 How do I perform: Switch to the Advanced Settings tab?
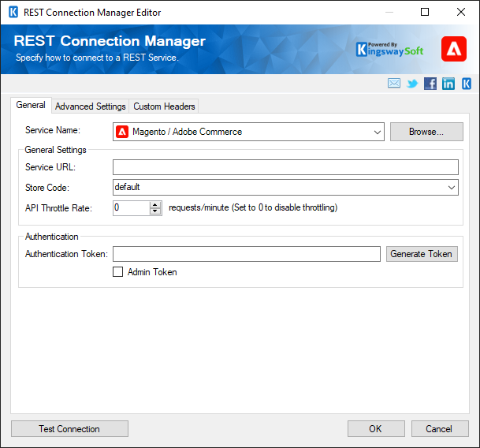pos(91,106)
